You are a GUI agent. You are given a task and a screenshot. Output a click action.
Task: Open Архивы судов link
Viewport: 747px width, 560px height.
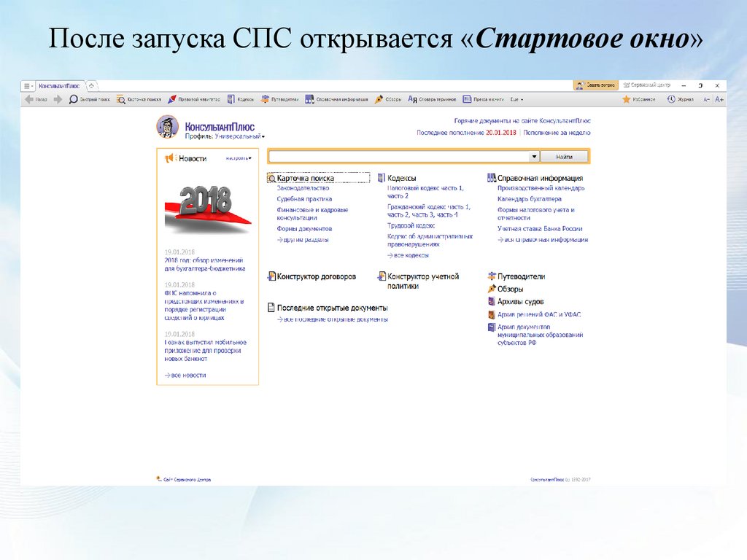pyautogui.click(x=520, y=302)
